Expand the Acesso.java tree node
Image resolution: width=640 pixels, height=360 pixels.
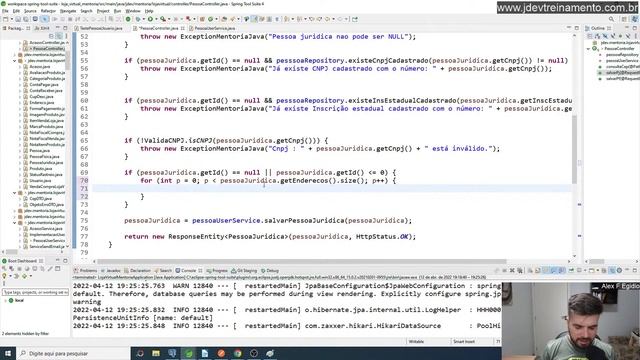coord(20,67)
